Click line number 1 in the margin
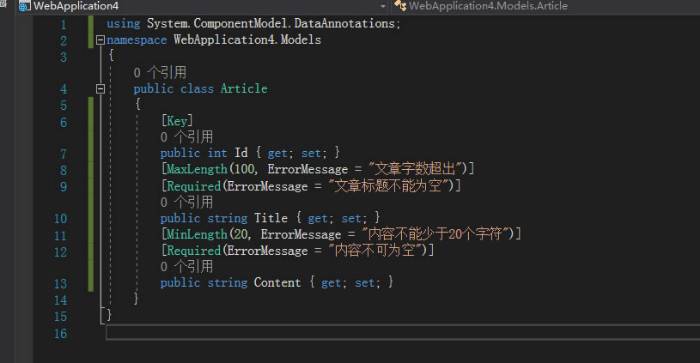This screenshot has height=363, width=700. (x=63, y=25)
